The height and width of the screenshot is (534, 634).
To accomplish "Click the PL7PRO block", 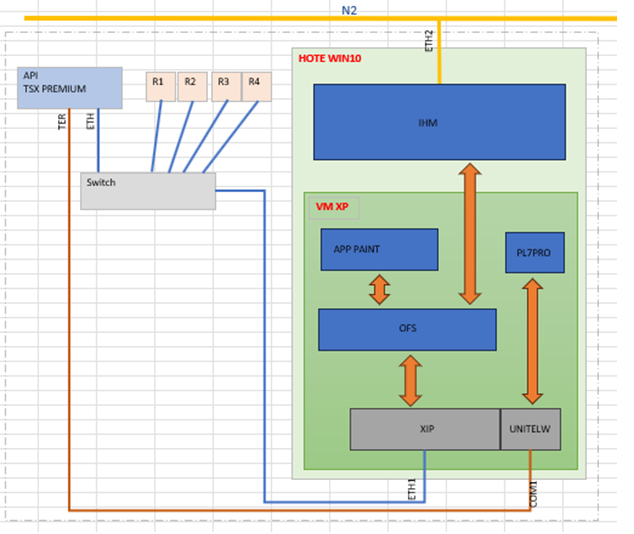I will tap(534, 252).
